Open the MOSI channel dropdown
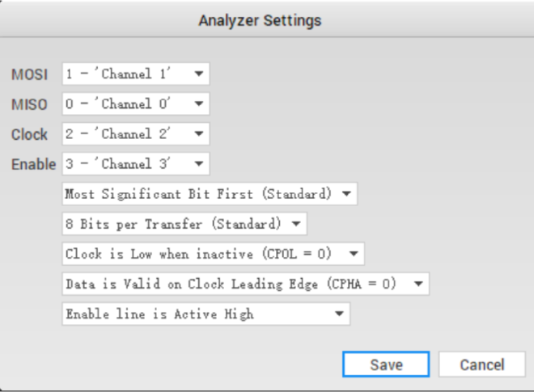Viewport: 534px width, 392px height. (x=135, y=74)
